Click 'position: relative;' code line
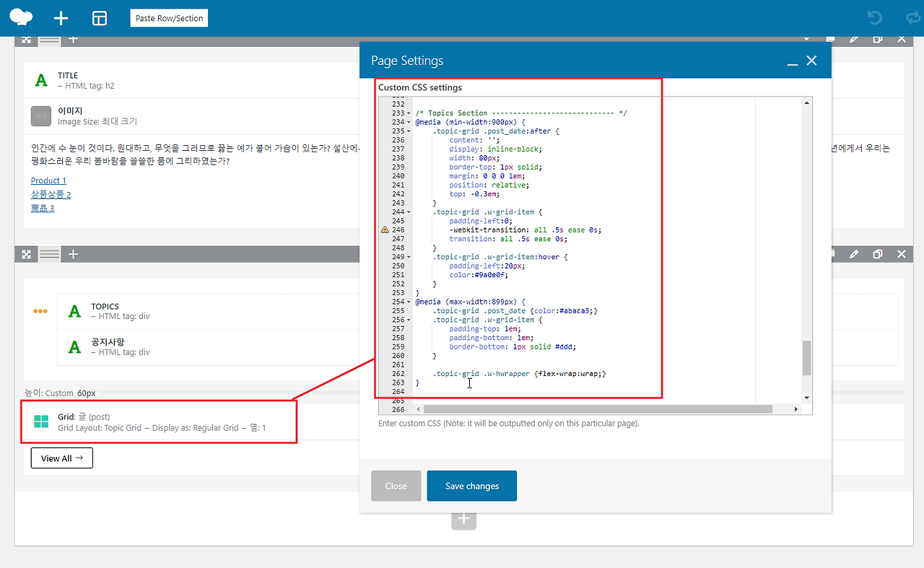This screenshot has width=924, height=568. pyautogui.click(x=489, y=185)
